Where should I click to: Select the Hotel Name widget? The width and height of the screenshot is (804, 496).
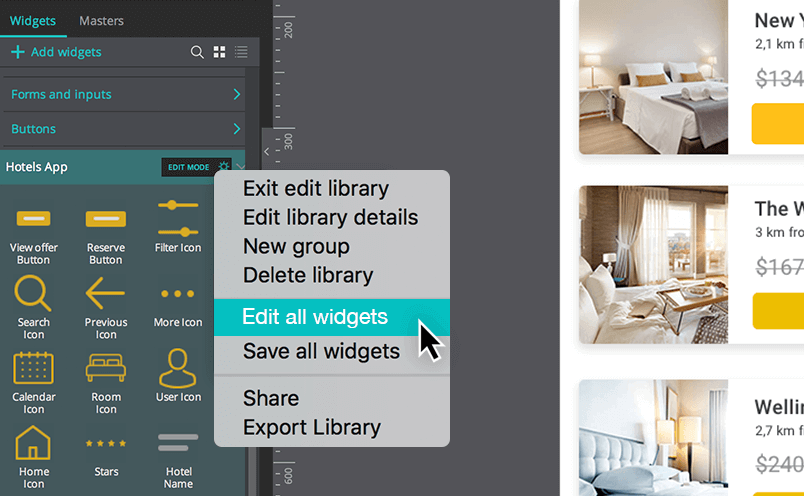coord(178,460)
